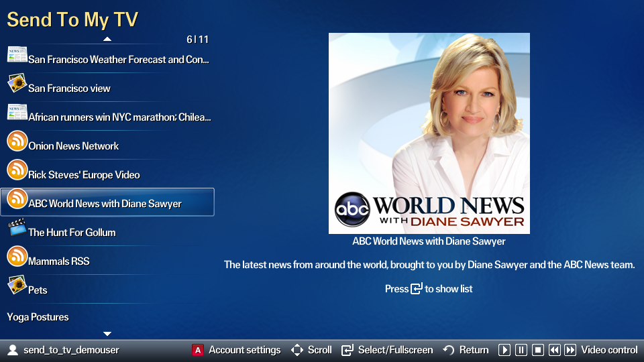
Task: Select ABC World News with Diane Sawyer row
Action: (107, 202)
